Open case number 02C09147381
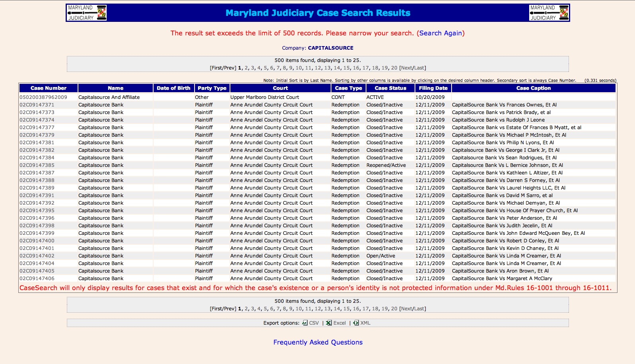 tap(37, 143)
